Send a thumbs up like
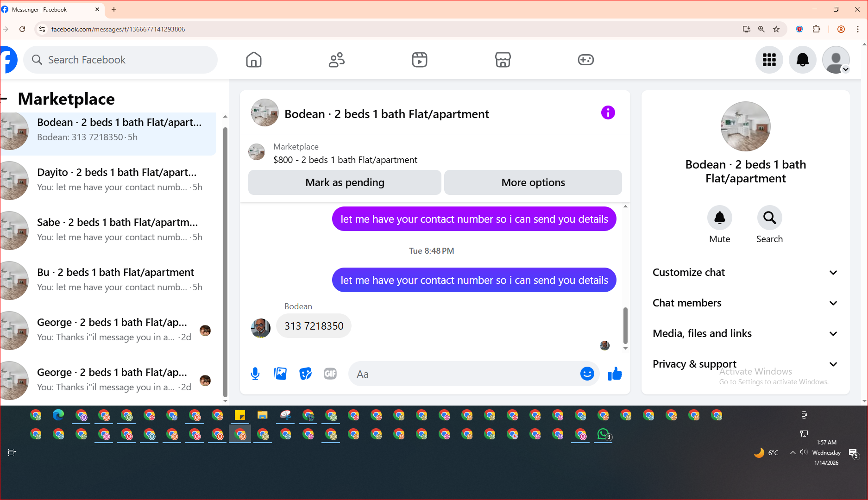The image size is (868, 500). pyautogui.click(x=615, y=374)
